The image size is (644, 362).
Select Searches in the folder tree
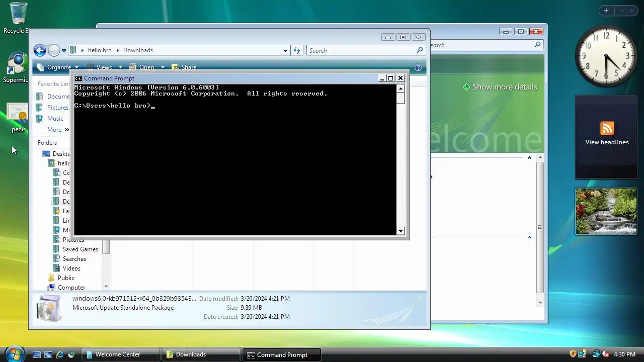[x=69, y=259]
